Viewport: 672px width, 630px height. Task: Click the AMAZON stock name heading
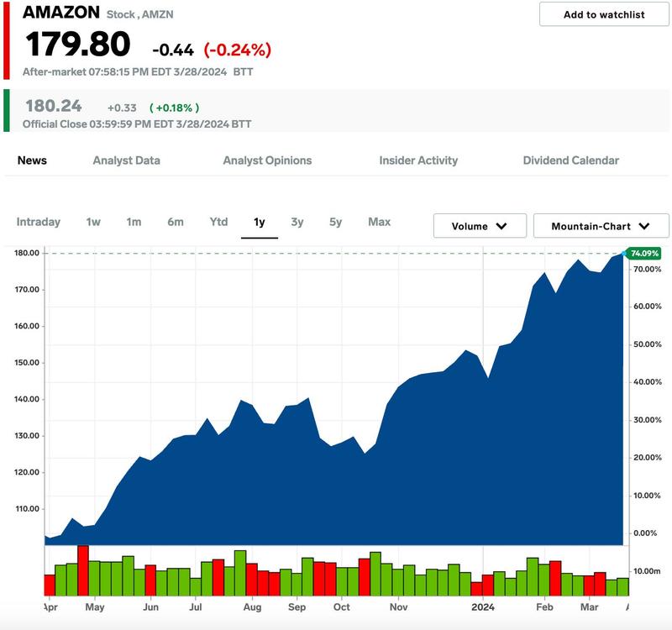pos(61,12)
